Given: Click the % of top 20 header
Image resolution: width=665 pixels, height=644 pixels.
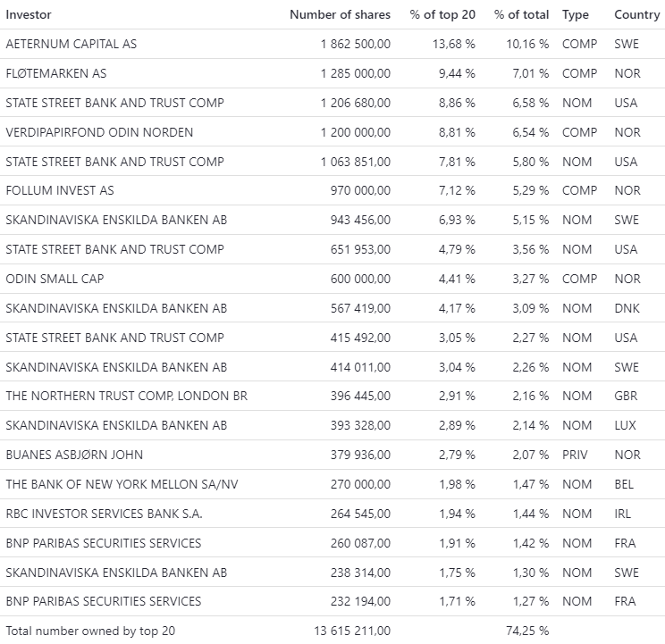Looking at the screenshot, I should pos(442,15).
